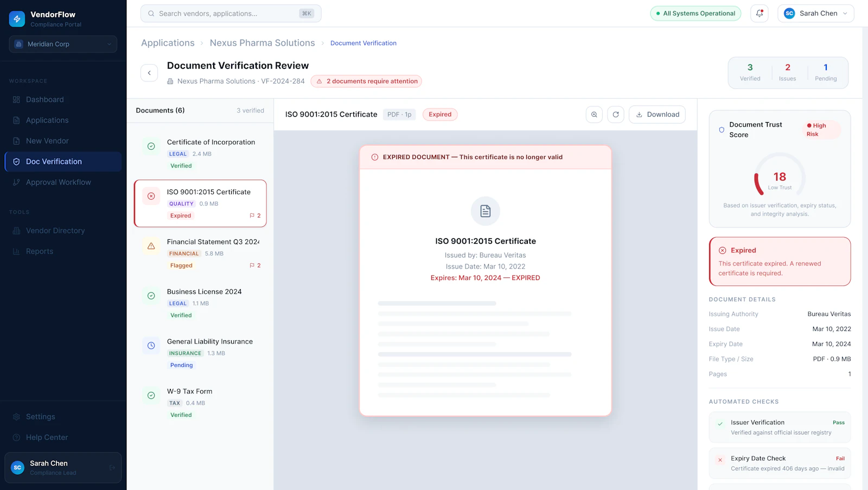Click the Pending tag under General Liability Insurance
The image size is (868, 490).
[x=182, y=365]
